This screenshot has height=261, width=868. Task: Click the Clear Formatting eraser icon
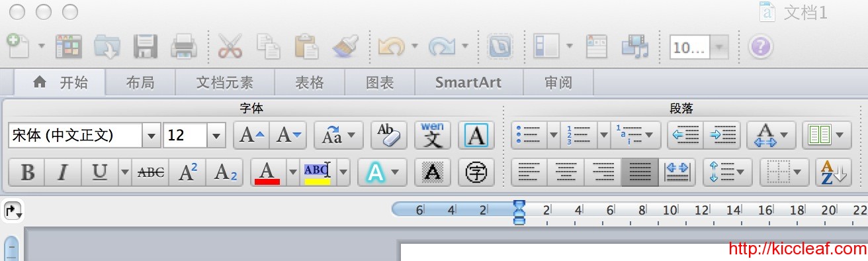(x=389, y=135)
